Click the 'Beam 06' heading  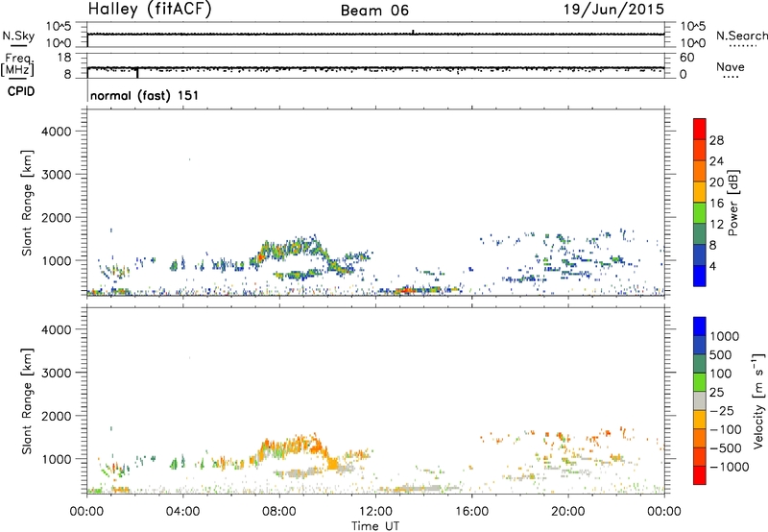point(374,11)
